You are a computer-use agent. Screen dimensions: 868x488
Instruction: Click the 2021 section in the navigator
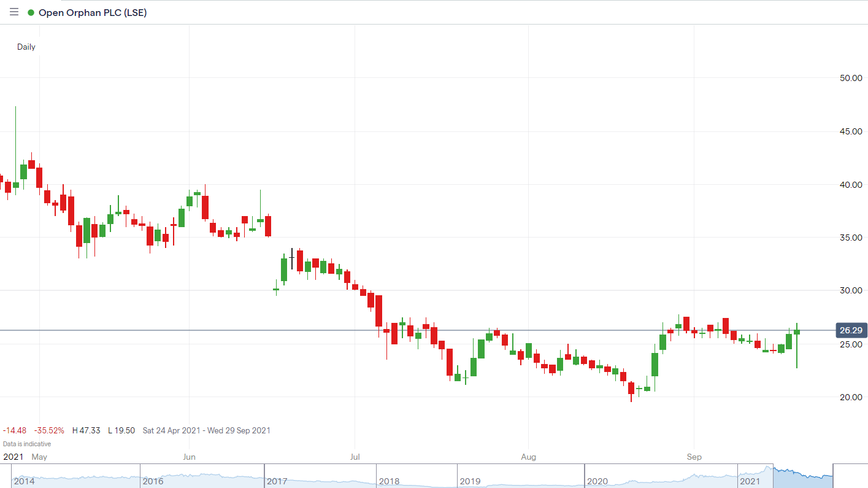tap(750, 482)
